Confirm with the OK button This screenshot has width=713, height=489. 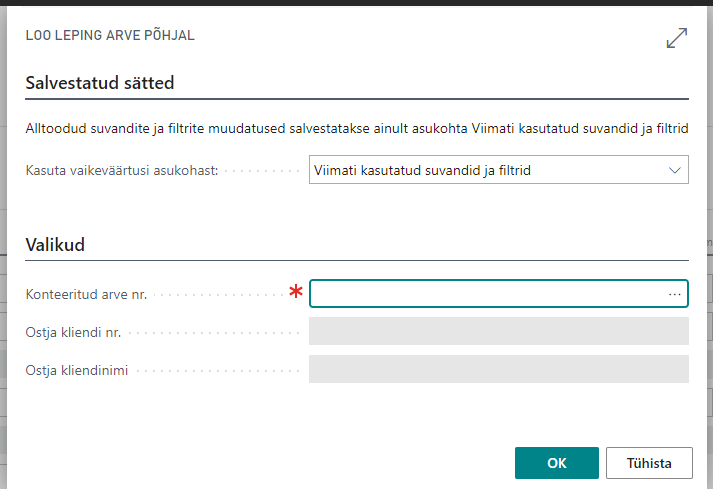[557, 463]
